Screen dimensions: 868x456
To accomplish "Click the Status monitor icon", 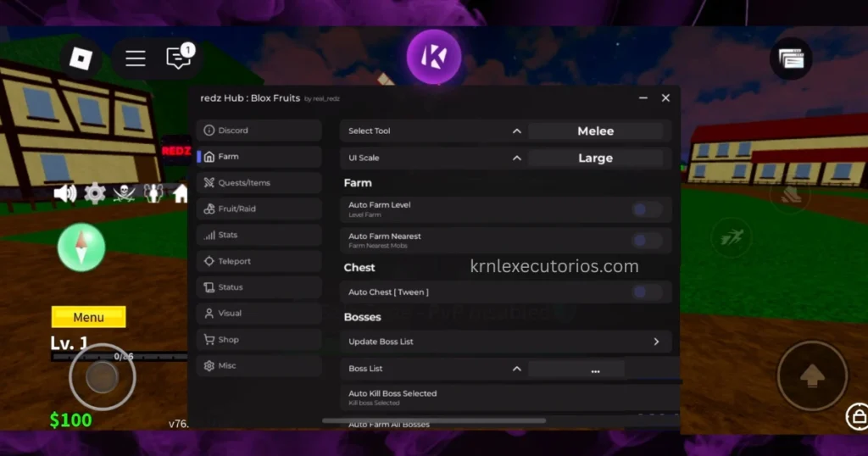I will pyautogui.click(x=209, y=287).
